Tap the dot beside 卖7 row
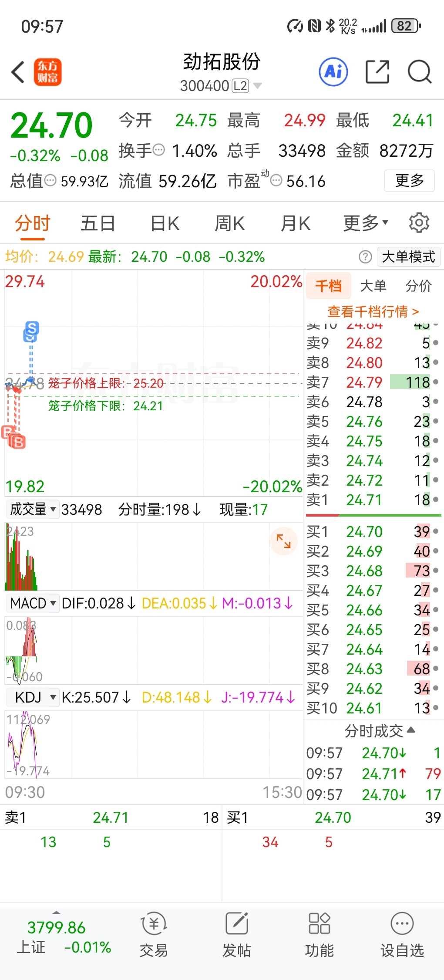 436,382
